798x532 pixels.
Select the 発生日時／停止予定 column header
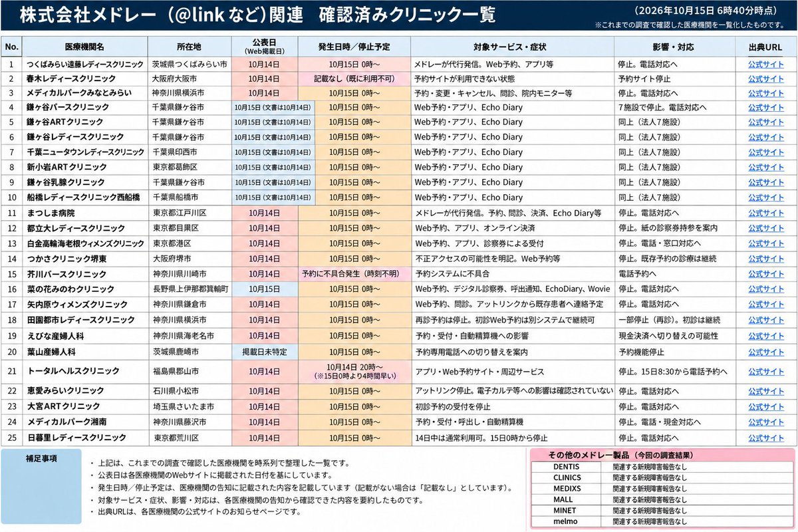[x=354, y=47]
